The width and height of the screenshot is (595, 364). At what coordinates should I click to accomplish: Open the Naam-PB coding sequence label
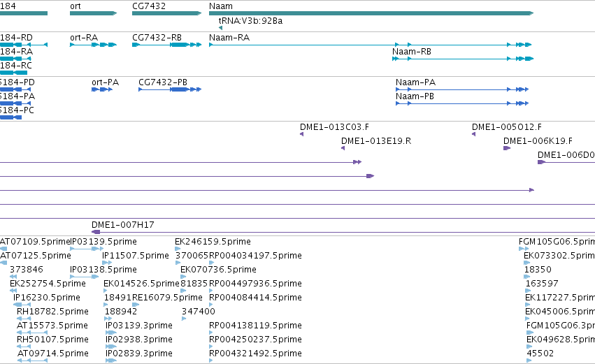tap(415, 96)
